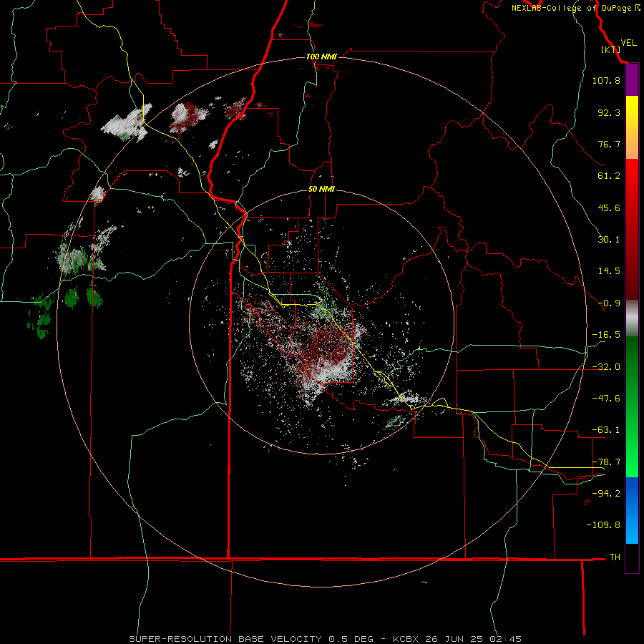Image resolution: width=644 pixels, height=644 pixels.
Task: Click the -78.7 legend value
Action: point(606,462)
